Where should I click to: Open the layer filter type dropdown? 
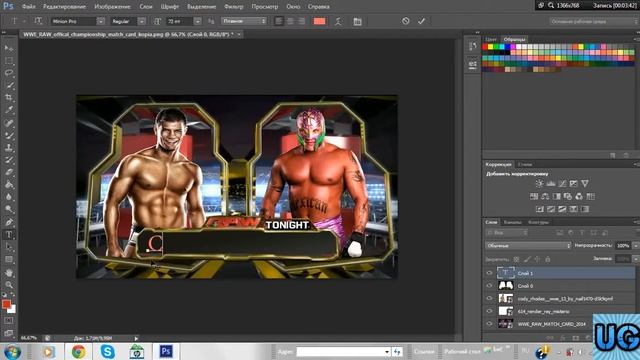507,233
